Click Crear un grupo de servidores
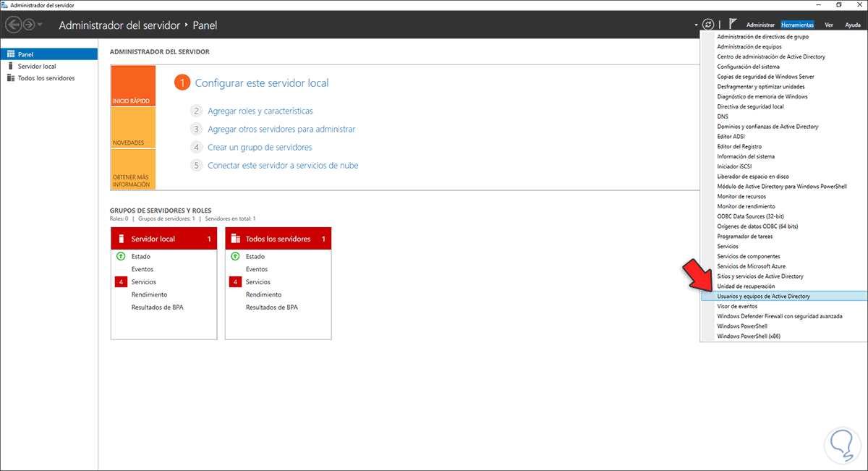The height and width of the screenshot is (471, 868). [260, 148]
